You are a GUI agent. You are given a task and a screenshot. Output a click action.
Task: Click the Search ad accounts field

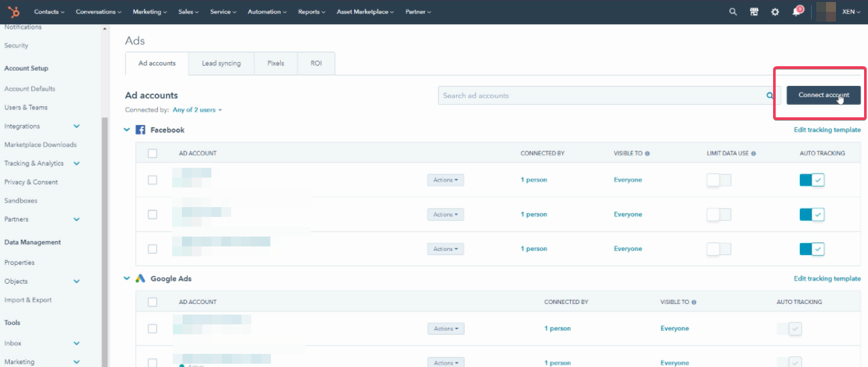point(609,96)
